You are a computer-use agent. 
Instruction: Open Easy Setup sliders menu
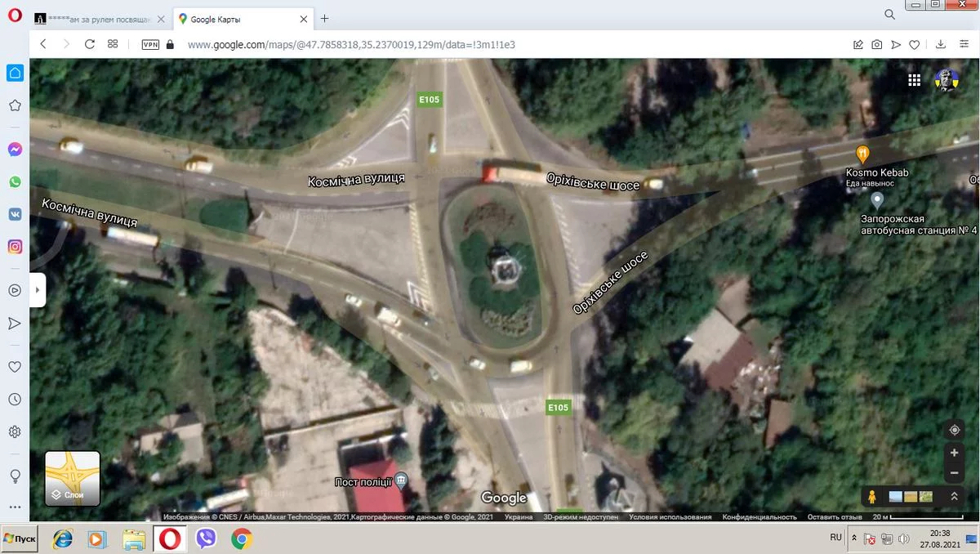click(x=964, y=45)
